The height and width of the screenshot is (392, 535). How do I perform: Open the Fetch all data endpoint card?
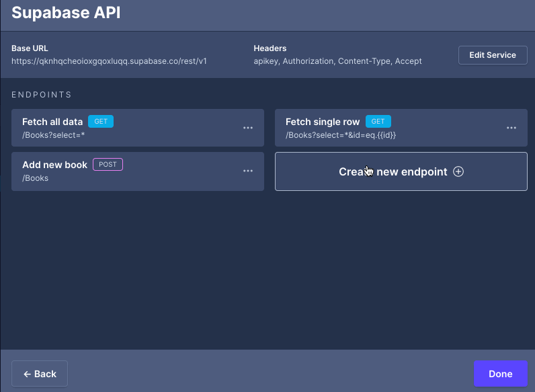click(x=138, y=128)
